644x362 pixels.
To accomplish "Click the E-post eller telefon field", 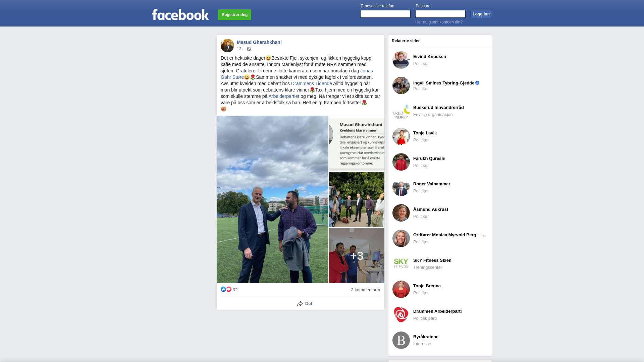I will coord(385,14).
